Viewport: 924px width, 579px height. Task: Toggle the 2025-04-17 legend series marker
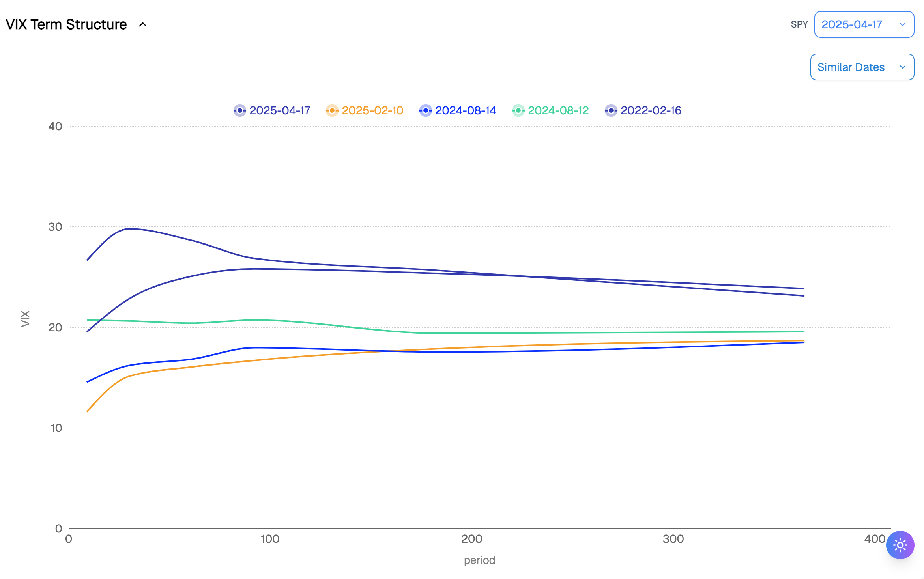[239, 110]
